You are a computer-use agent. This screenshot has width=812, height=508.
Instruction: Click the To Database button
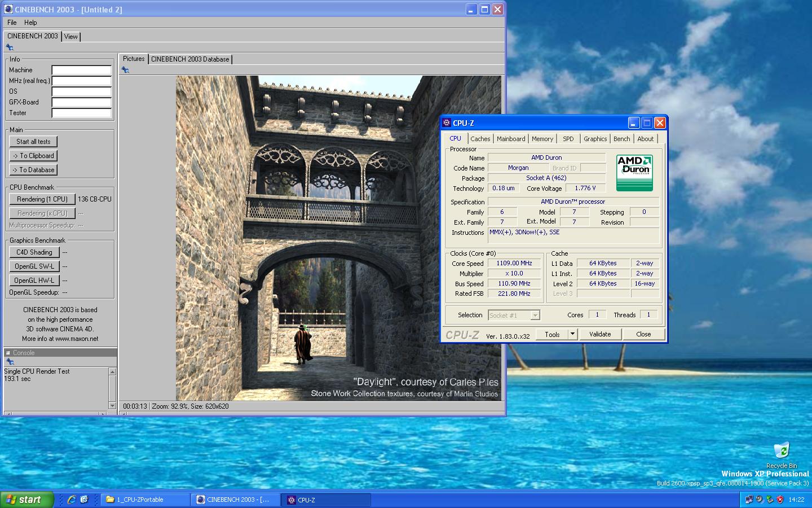coord(33,170)
